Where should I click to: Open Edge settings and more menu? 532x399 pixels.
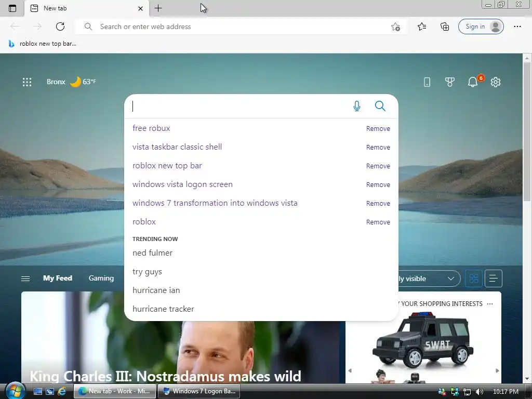pos(517,26)
